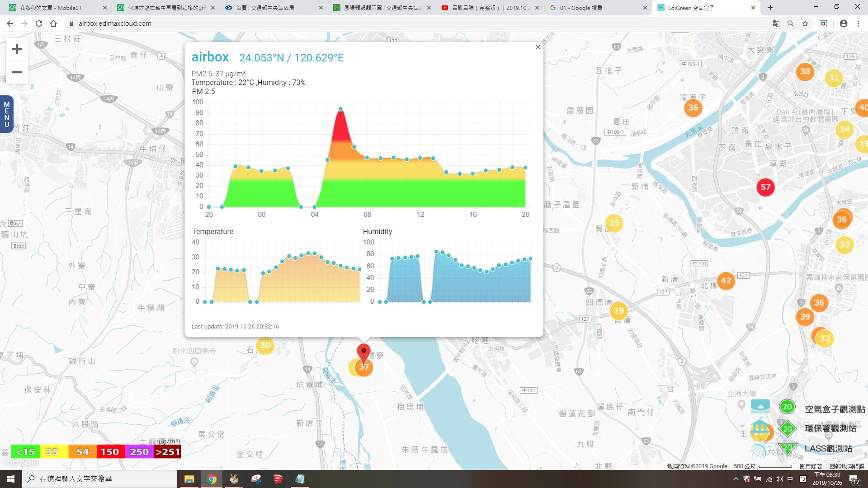Open the side MENU tab

[x=6, y=114]
